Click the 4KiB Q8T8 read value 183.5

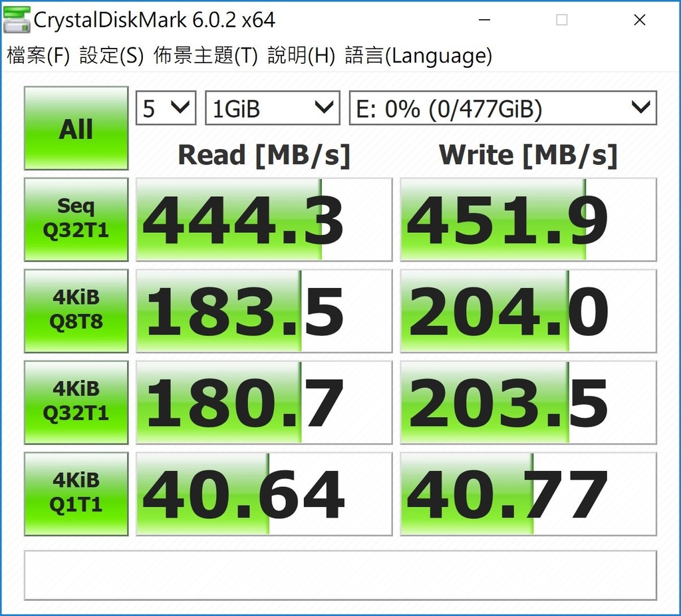point(264,311)
